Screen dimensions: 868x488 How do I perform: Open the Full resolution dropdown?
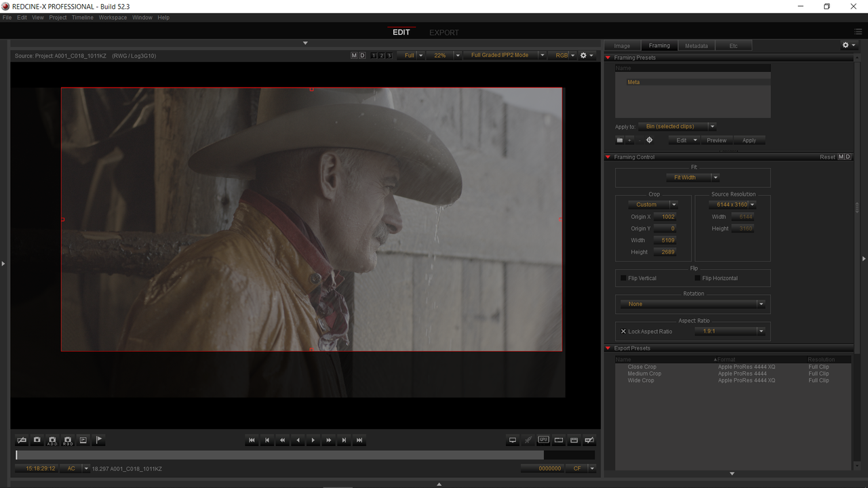(x=411, y=56)
